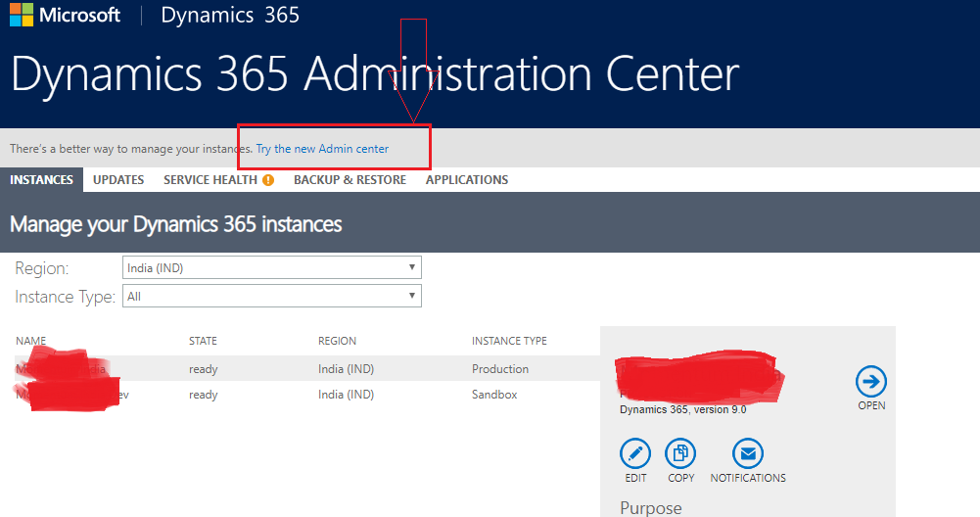Screen dimensions: 980x517
Task: Select the INSTANCES tab
Action: coord(41,180)
